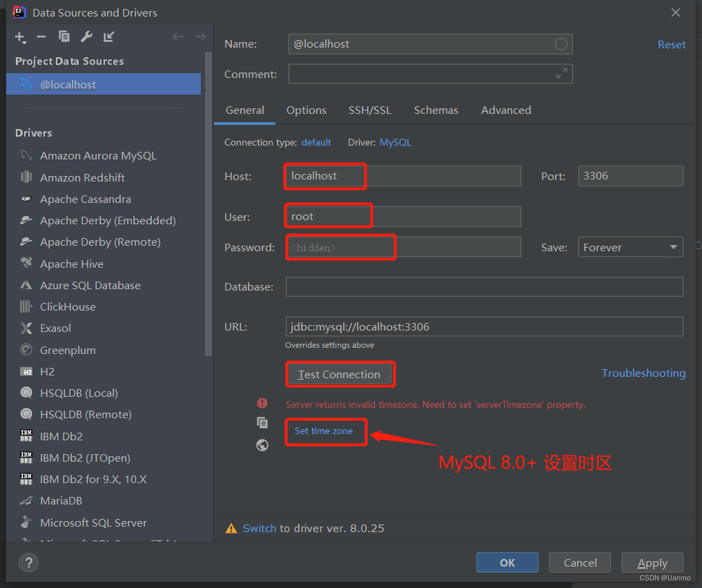
Task: Click the red error icon
Action: pos(262,404)
